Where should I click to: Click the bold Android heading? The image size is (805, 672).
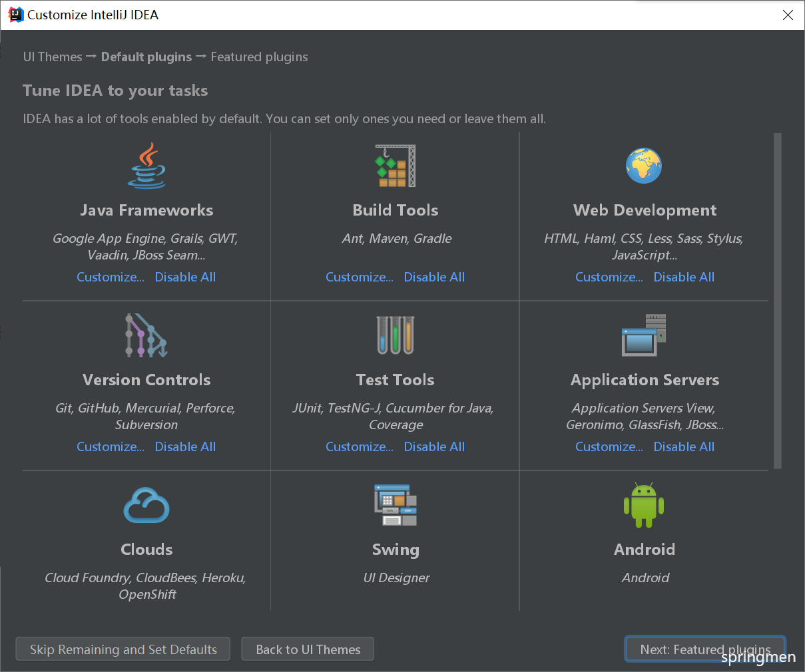click(645, 550)
